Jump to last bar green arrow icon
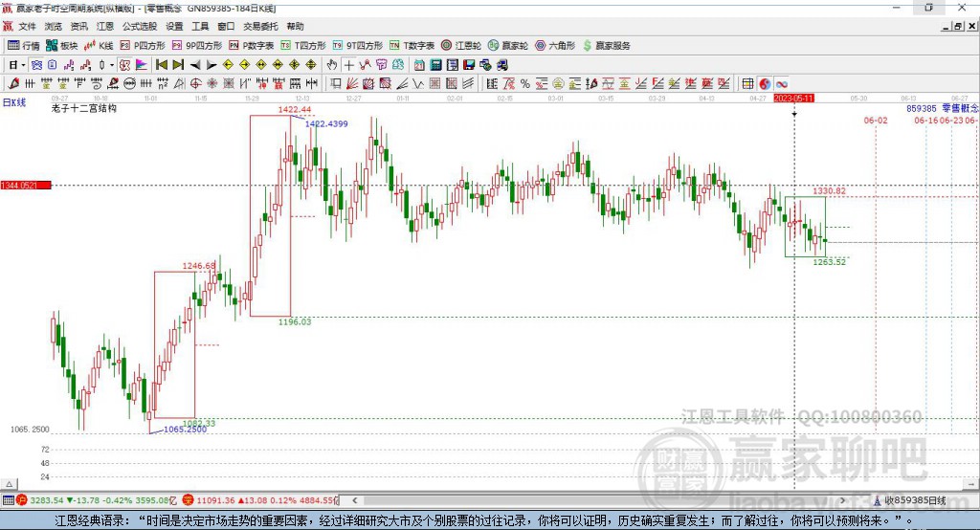Screen dimensions: 980x530 pos(178,64)
